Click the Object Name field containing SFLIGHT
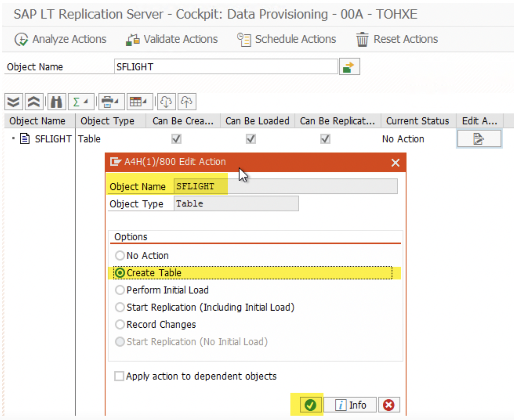 [226, 67]
